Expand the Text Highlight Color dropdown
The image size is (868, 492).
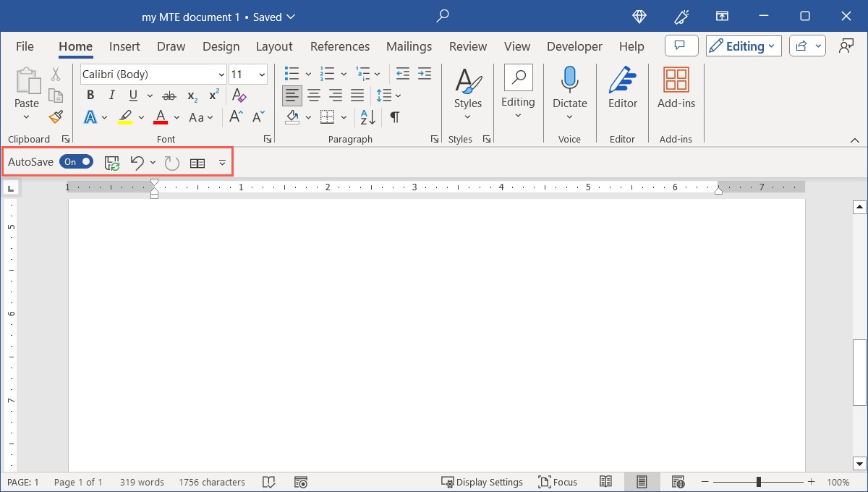tap(141, 117)
